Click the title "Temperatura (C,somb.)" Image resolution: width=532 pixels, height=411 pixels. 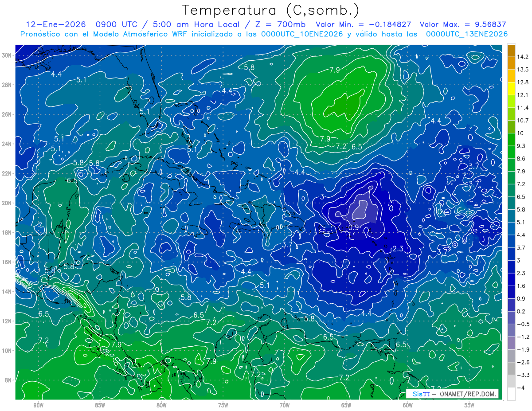tap(271, 10)
